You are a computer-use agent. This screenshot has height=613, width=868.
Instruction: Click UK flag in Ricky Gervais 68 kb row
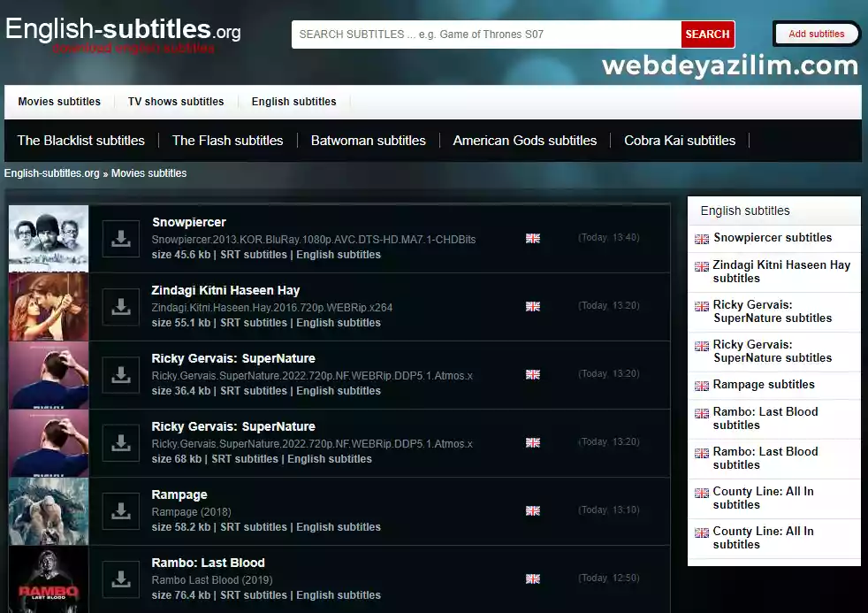[532, 442]
